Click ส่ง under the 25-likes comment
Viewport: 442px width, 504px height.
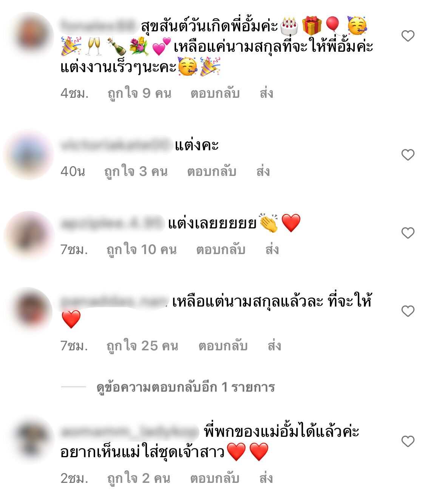(x=274, y=346)
